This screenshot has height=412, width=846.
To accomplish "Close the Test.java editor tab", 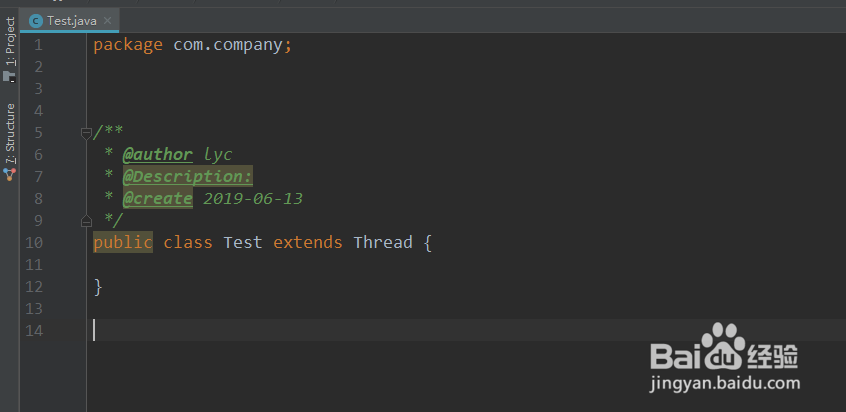I will pyautogui.click(x=109, y=20).
